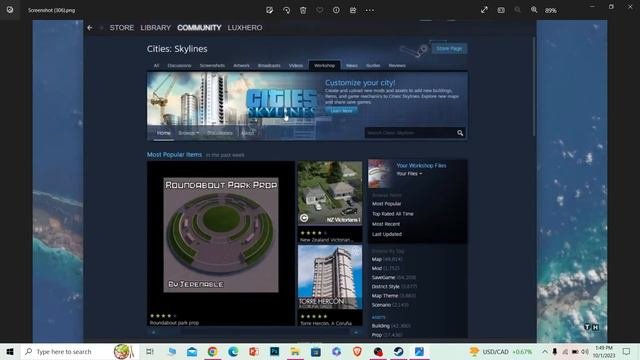Rotate the photo using the rotate icon
This screenshot has width=640, height=360.
[x=286, y=10]
